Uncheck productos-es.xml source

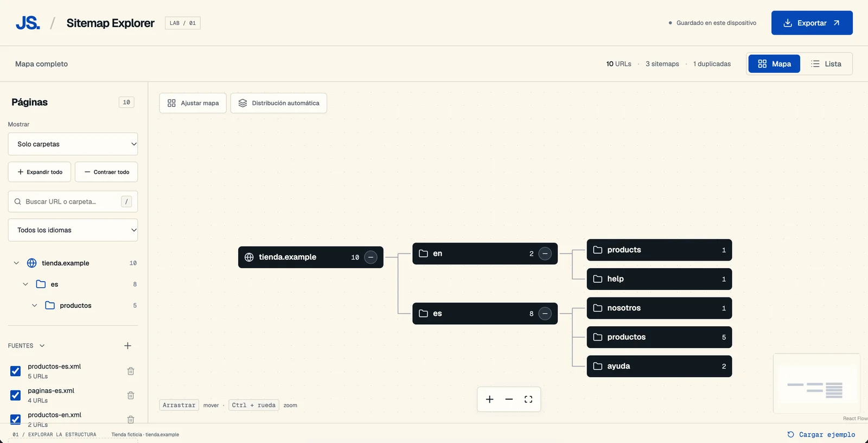pos(16,371)
